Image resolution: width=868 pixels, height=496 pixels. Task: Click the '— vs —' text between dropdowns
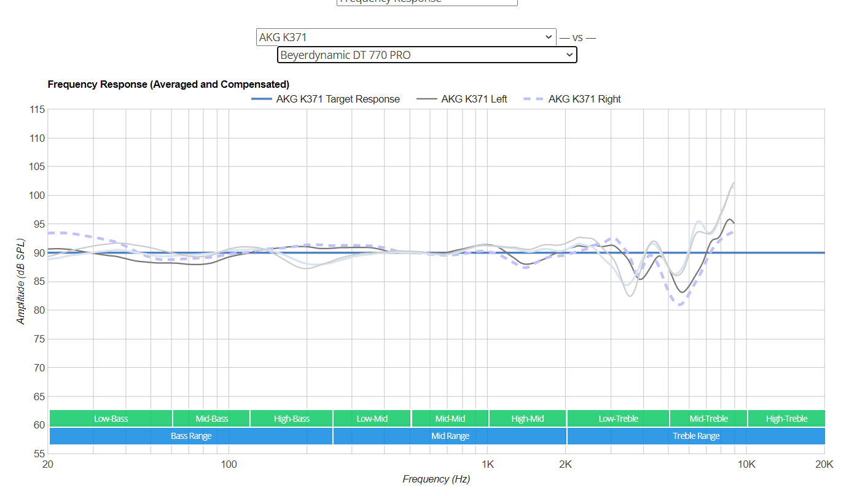tap(577, 37)
